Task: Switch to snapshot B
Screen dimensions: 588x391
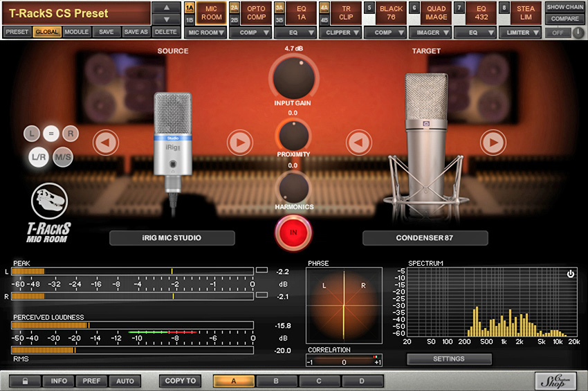Action: (x=277, y=381)
